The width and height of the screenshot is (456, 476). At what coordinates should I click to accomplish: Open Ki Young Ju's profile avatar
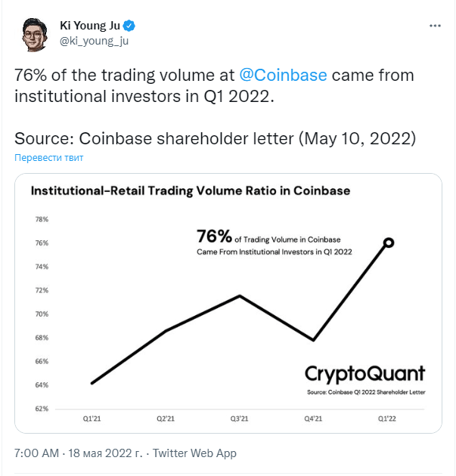[35, 34]
